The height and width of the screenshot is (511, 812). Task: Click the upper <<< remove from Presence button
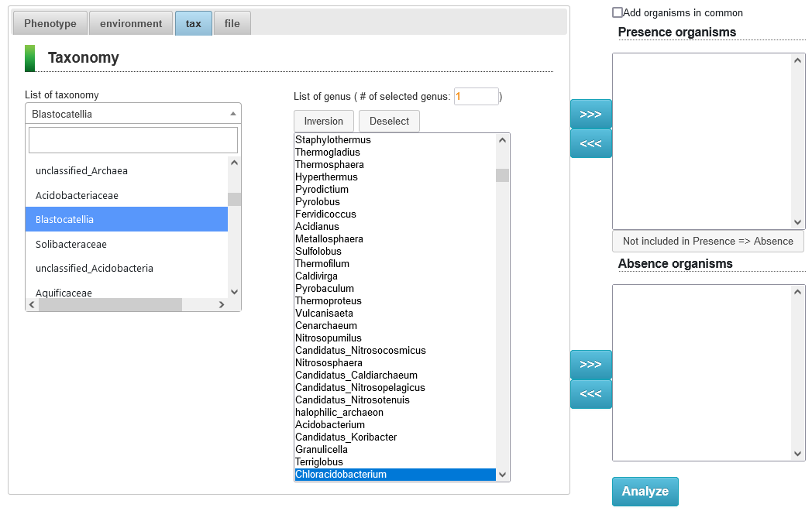(590, 143)
